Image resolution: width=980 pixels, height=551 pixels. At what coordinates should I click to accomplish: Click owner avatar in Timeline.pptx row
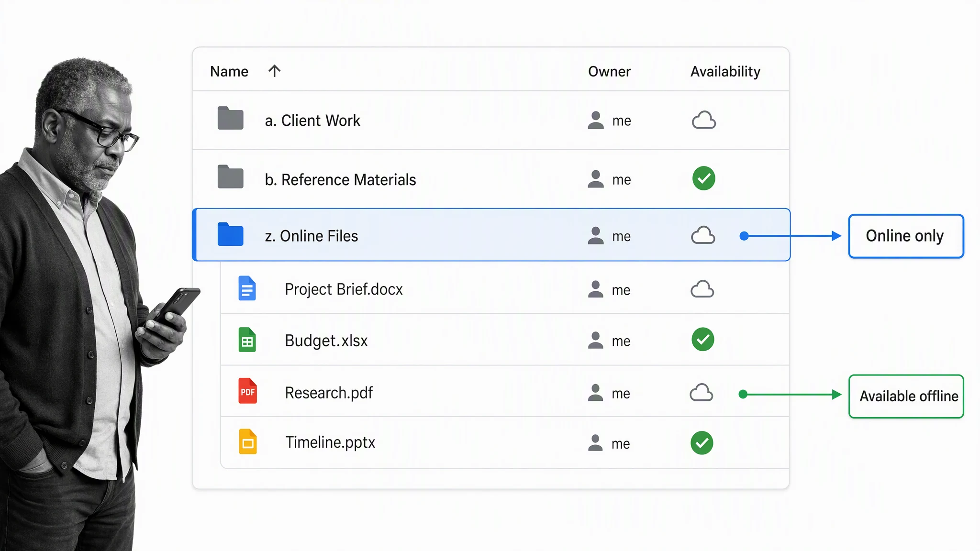pyautogui.click(x=595, y=443)
